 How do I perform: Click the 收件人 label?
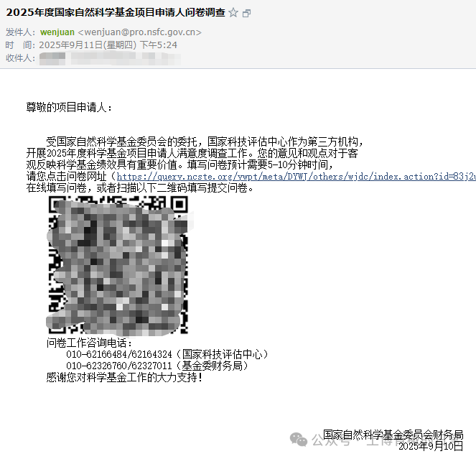[20, 57]
